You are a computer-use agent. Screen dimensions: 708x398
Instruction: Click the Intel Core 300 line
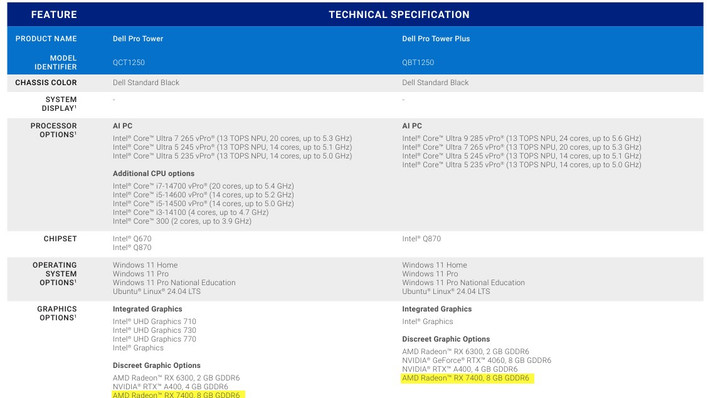182,221
